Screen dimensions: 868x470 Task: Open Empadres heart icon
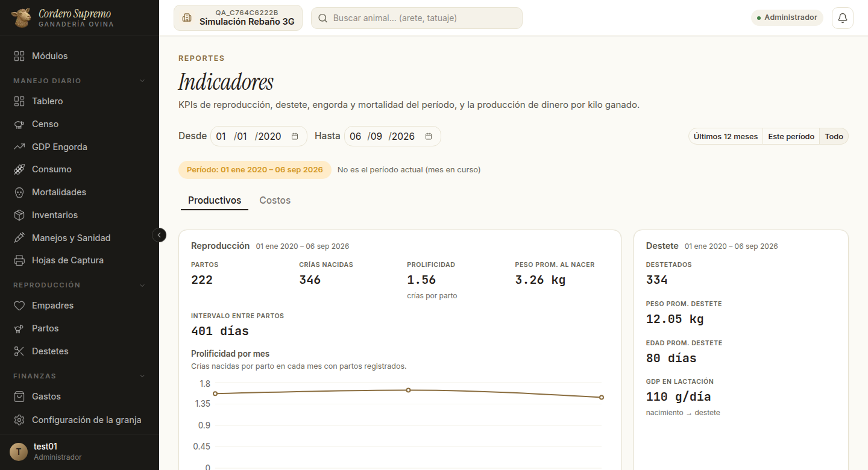pyautogui.click(x=19, y=305)
